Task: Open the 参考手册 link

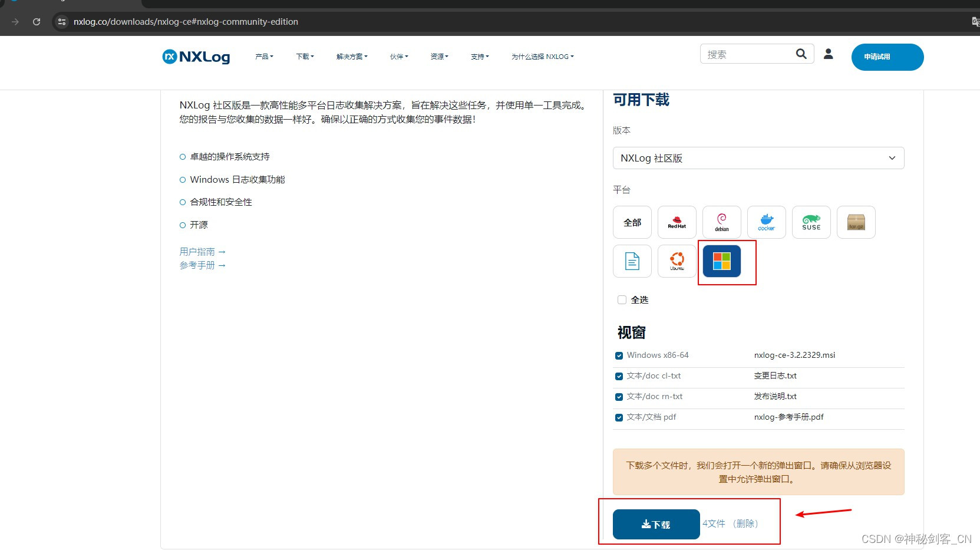Action: (x=203, y=265)
